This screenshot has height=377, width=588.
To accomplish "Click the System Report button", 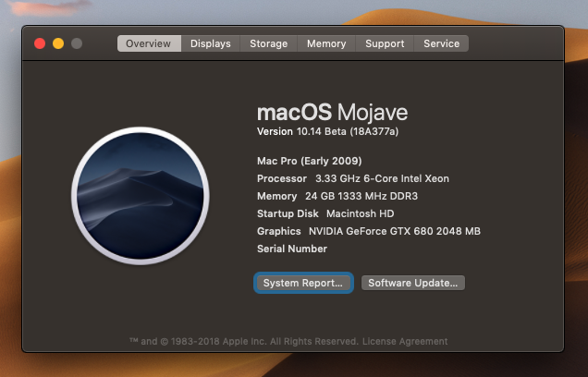I will (x=303, y=283).
